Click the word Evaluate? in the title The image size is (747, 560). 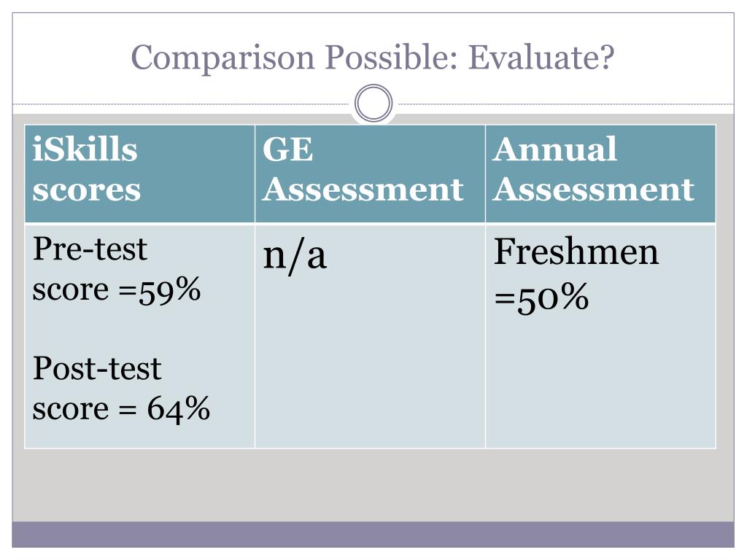(x=541, y=58)
